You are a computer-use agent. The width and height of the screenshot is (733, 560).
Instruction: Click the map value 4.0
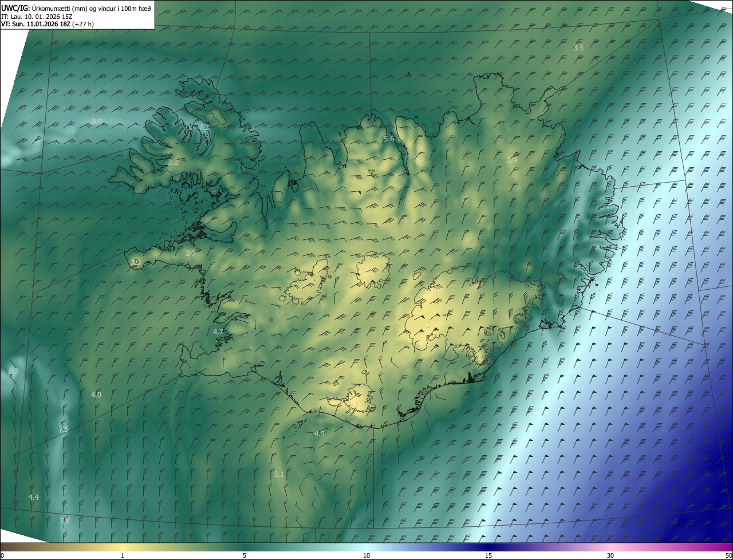(96, 395)
